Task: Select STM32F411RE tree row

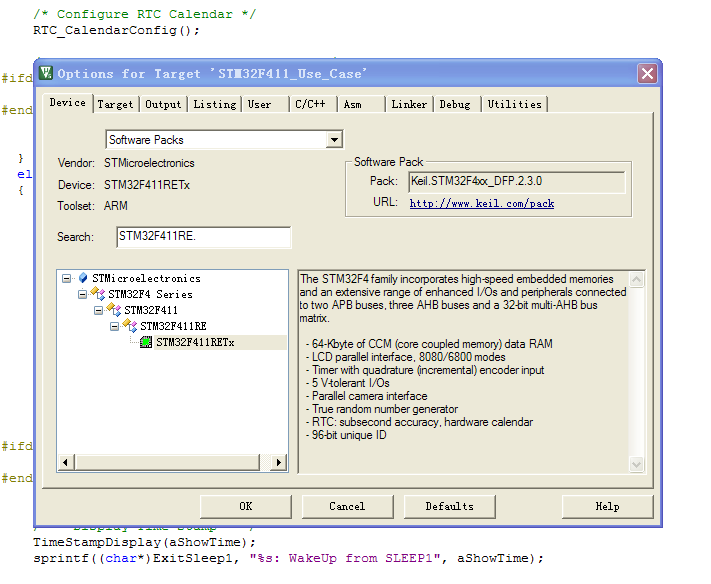Action: point(173,326)
